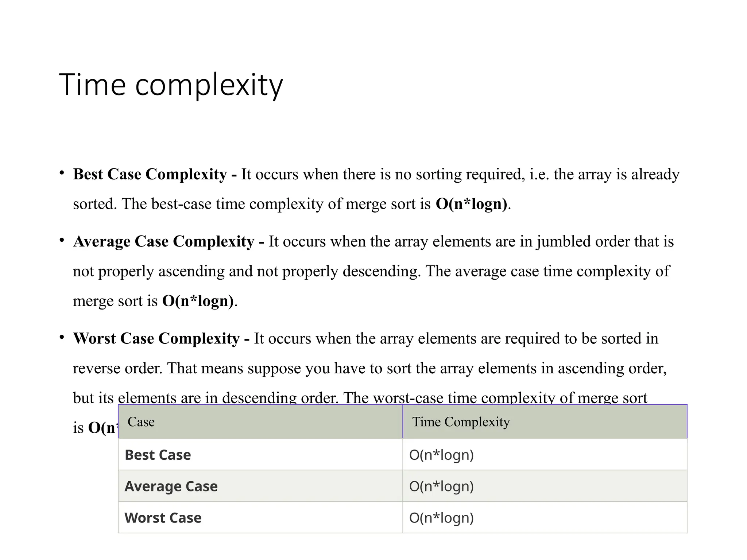Click the partially hidden "is O(n" text
The image size is (747, 560).
(x=95, y=428)
